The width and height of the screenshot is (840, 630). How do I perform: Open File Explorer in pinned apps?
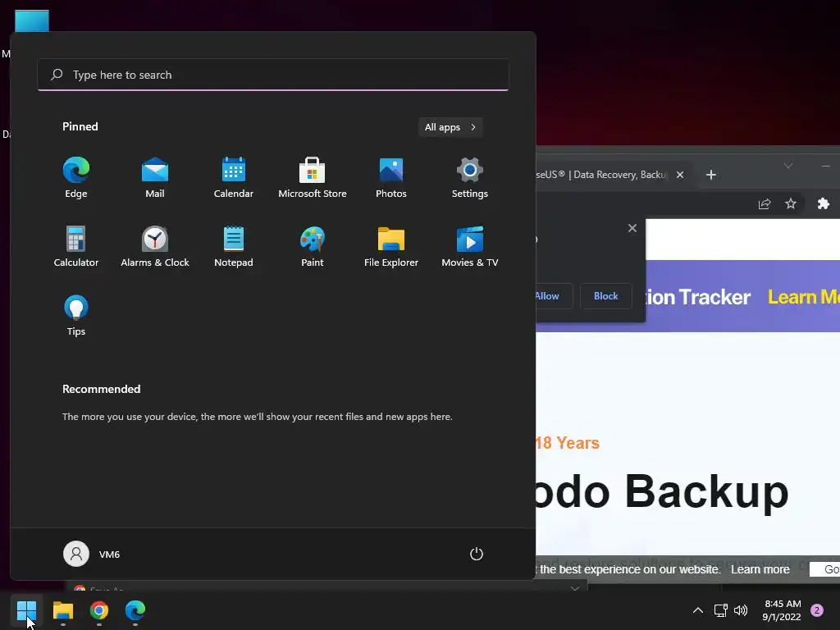(x=391, y=246)
